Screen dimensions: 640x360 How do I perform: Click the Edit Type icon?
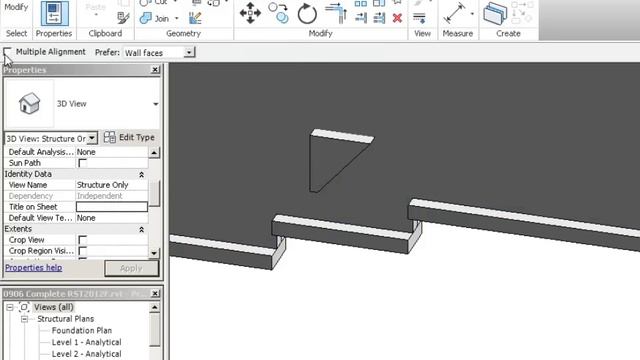coord(109,138)
